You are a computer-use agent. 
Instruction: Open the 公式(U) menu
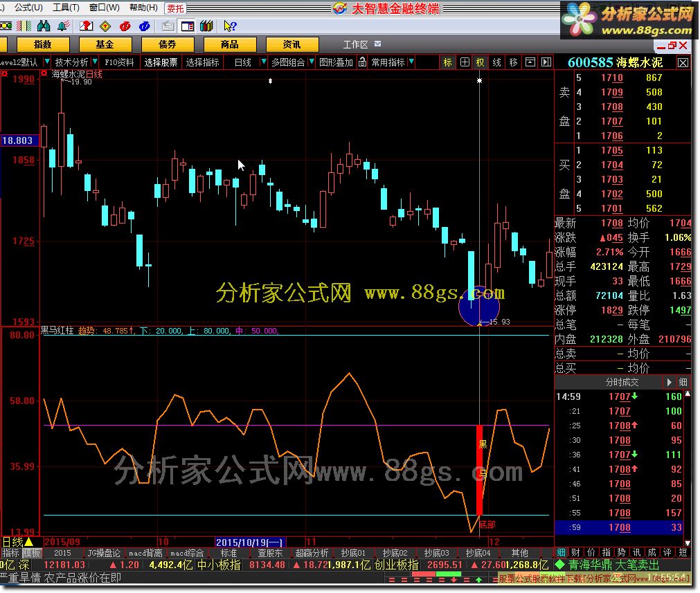(28, 8)
